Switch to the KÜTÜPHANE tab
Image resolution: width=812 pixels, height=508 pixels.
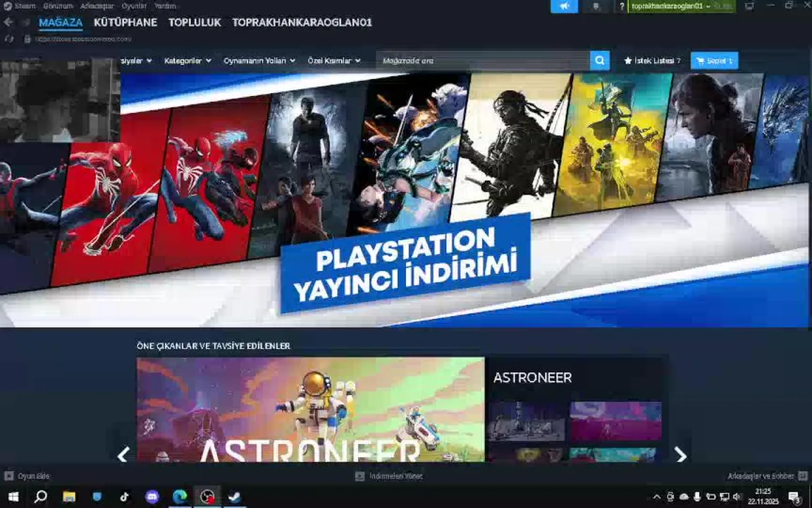(x=125, y=23)
